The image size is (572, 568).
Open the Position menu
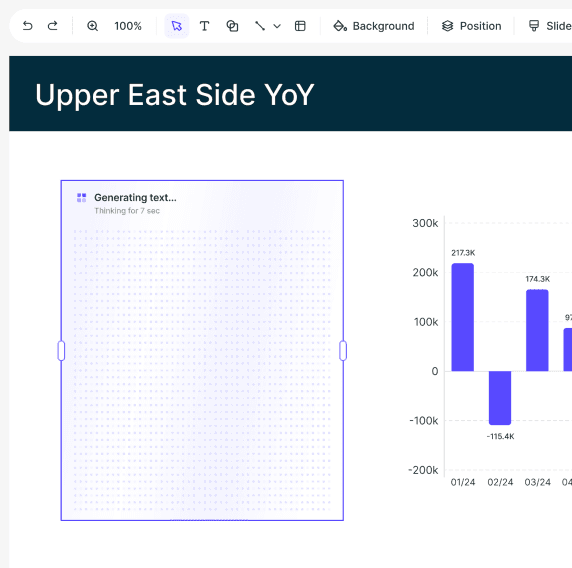[471, 26]
